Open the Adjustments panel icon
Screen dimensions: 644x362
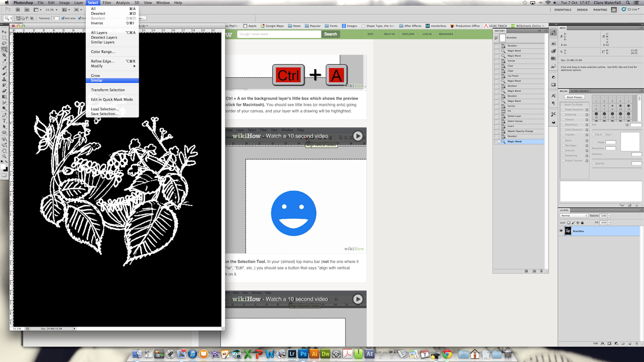coord(553,77)
